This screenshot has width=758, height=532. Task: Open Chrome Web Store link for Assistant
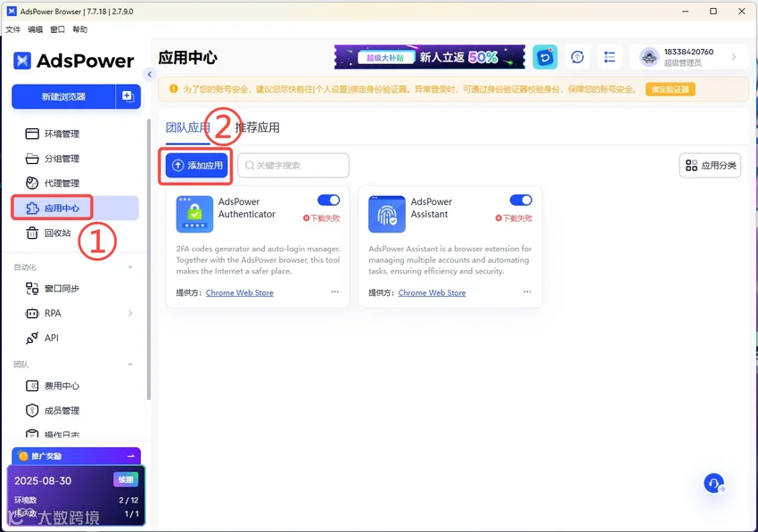[432, 293]
